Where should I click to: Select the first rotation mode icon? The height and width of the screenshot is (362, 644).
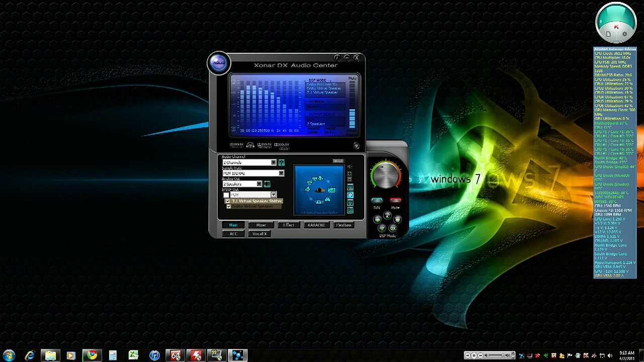click(x=350, y=188)
